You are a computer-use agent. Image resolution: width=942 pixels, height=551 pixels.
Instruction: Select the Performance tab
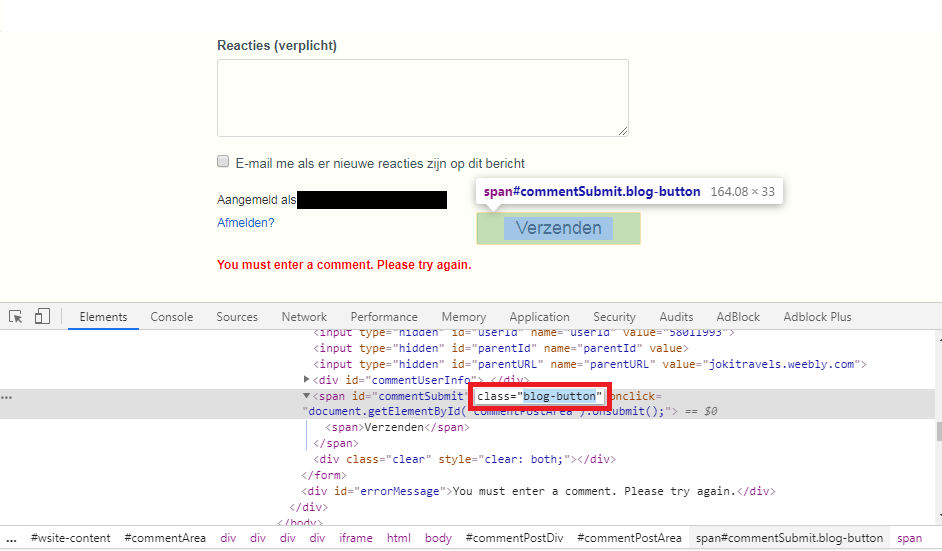384,317
